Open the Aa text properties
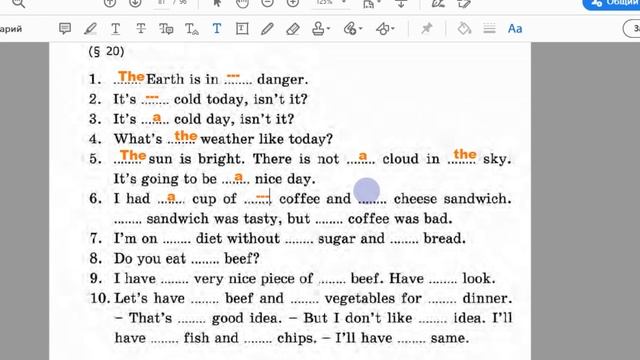 (x=515, y=29)
